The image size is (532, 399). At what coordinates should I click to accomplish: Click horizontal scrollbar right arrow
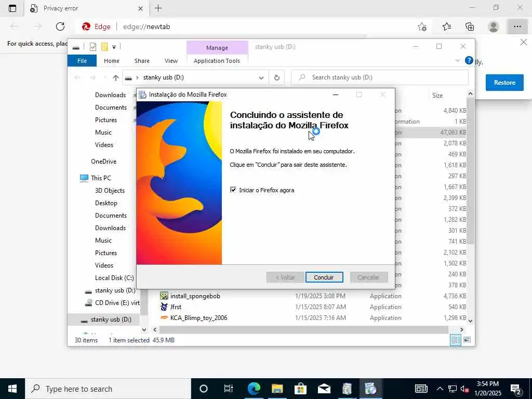coord(461,329)
